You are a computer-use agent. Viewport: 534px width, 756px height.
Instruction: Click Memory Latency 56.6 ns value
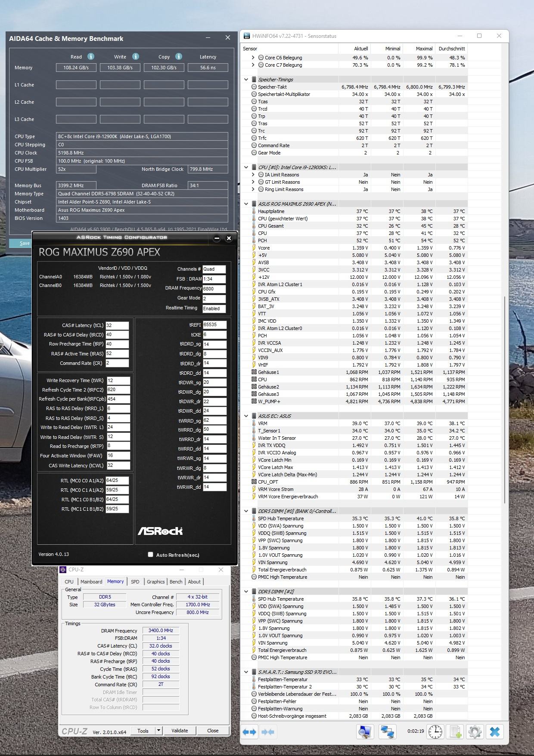(x=208, y=68)
